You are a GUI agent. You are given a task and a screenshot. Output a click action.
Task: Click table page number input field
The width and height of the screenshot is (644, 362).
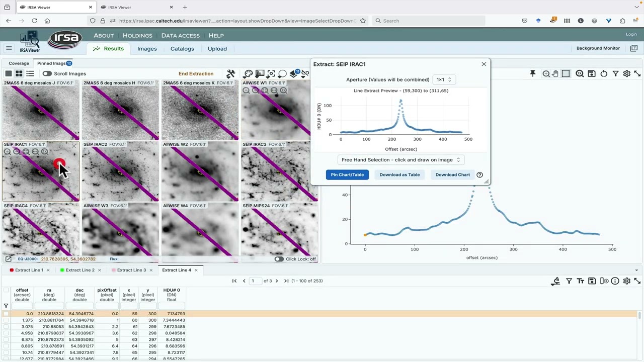[x=256, y=281]
